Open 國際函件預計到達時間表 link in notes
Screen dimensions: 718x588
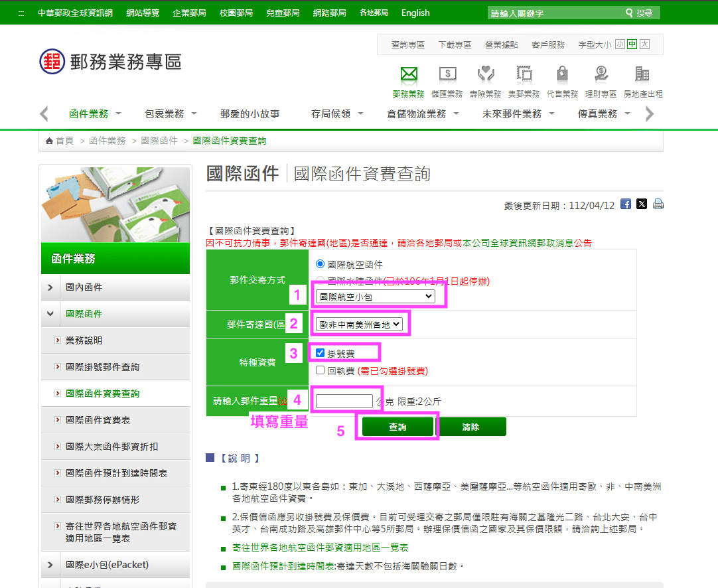pyautogui.click(x=283, y=566)
